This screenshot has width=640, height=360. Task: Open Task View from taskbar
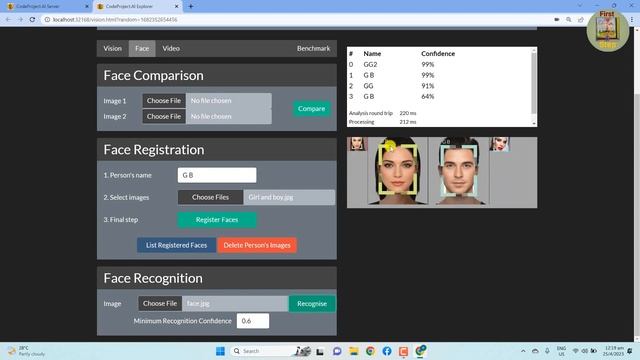pos(320,351)
